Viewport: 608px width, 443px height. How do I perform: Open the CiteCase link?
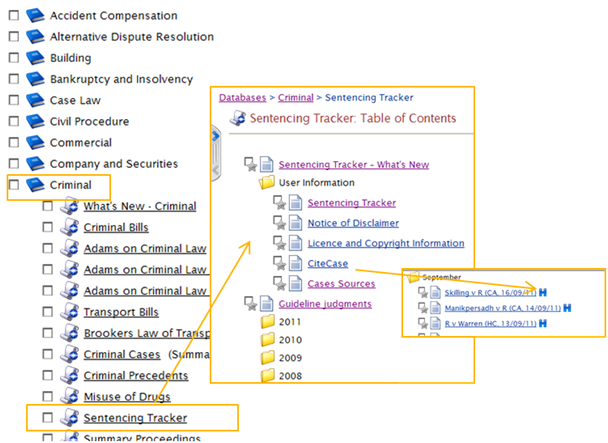(328, 263)
